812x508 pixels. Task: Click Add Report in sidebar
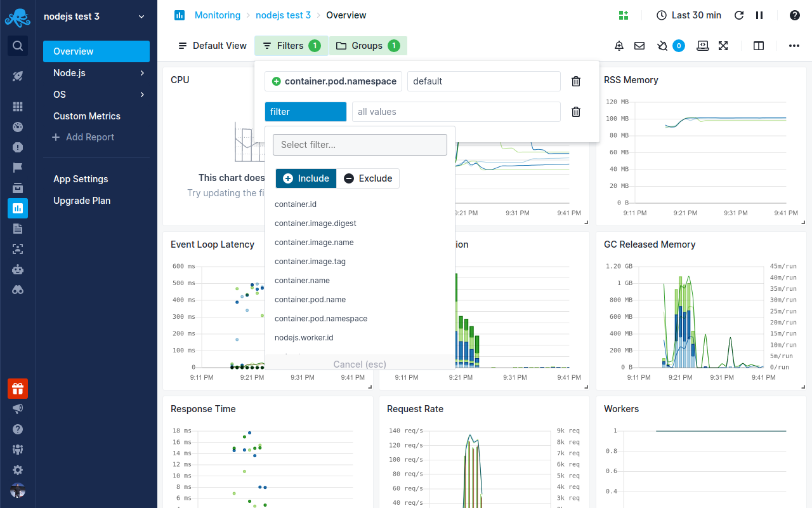coord(83,137)
